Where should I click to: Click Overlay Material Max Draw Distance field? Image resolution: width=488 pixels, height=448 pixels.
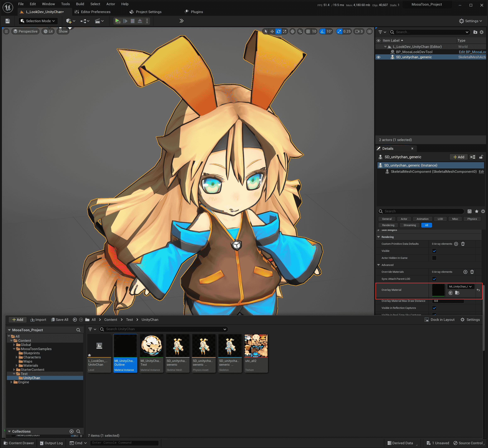[x=448, y=301]
